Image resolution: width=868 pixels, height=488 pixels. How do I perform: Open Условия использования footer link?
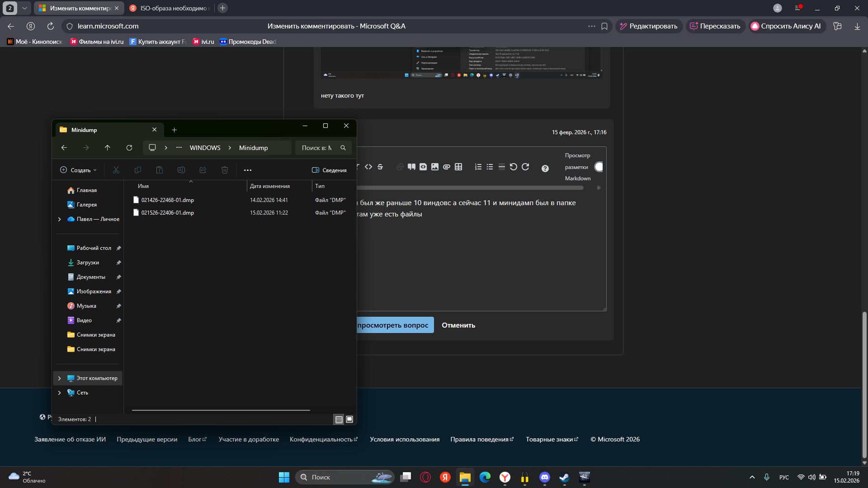405,439
